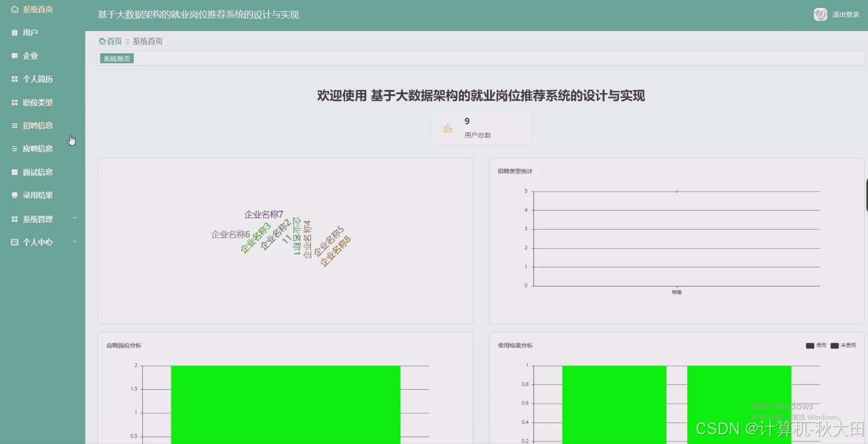Click the 录用结果 sidebar icon
The width and height of the screenshot is (868, 444).
pos(15,195)
